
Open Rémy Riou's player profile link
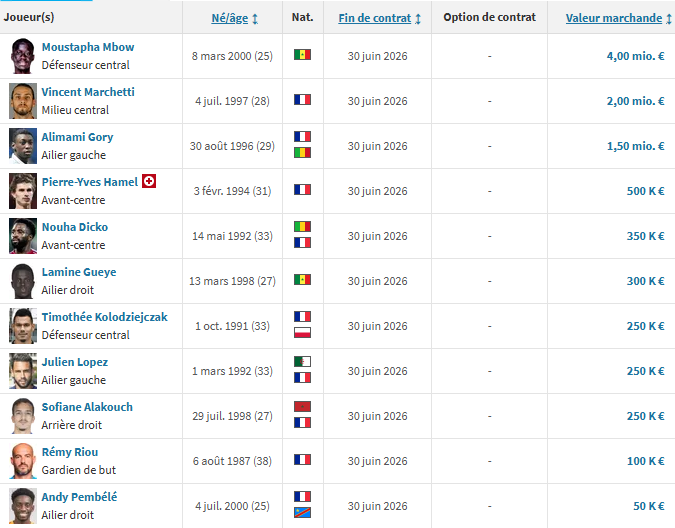(70, 452)
